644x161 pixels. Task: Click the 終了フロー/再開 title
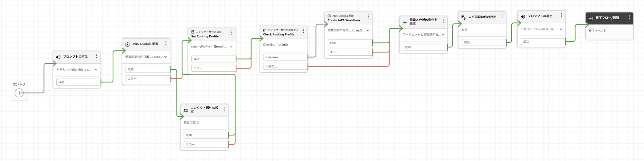[x=607, y=18]
